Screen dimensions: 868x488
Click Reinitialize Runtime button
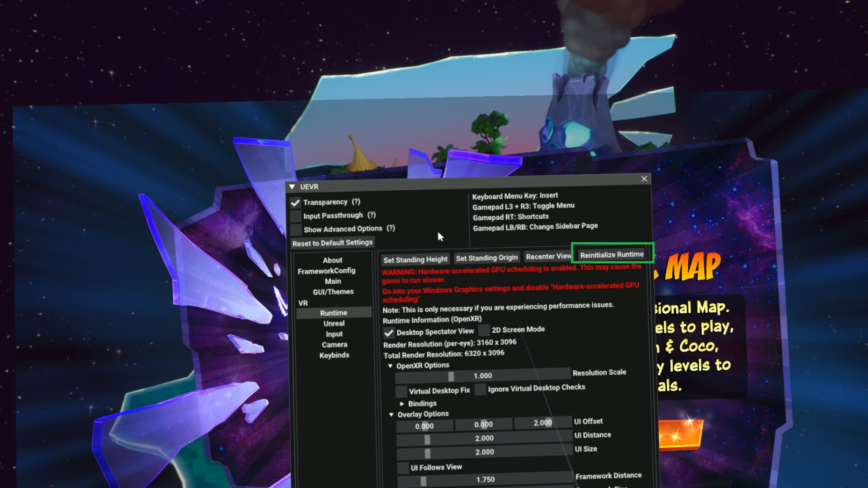[x=612, y=255]
